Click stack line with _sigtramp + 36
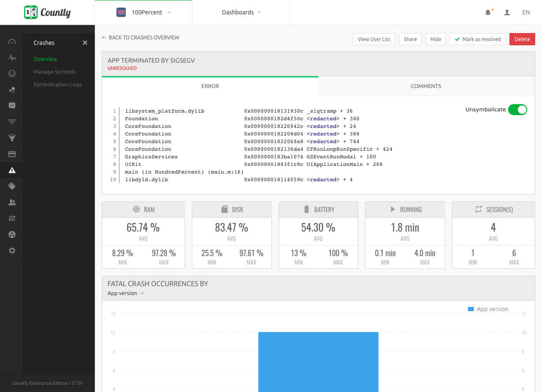 [x=239, y=111]
